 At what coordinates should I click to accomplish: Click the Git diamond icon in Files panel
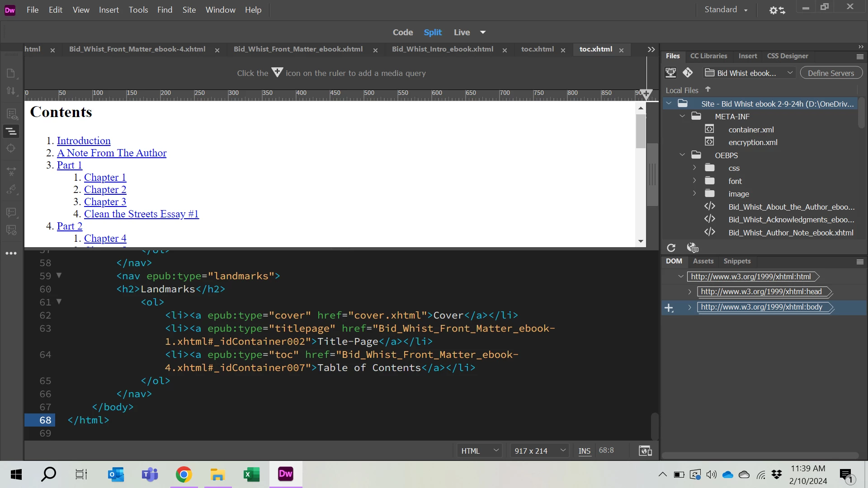pos(688,73)
